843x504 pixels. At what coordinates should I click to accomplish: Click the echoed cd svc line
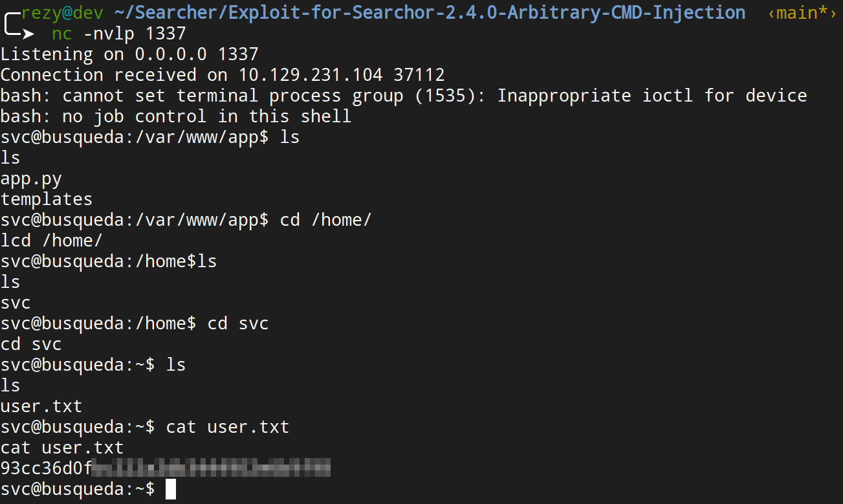coord(31,344)
